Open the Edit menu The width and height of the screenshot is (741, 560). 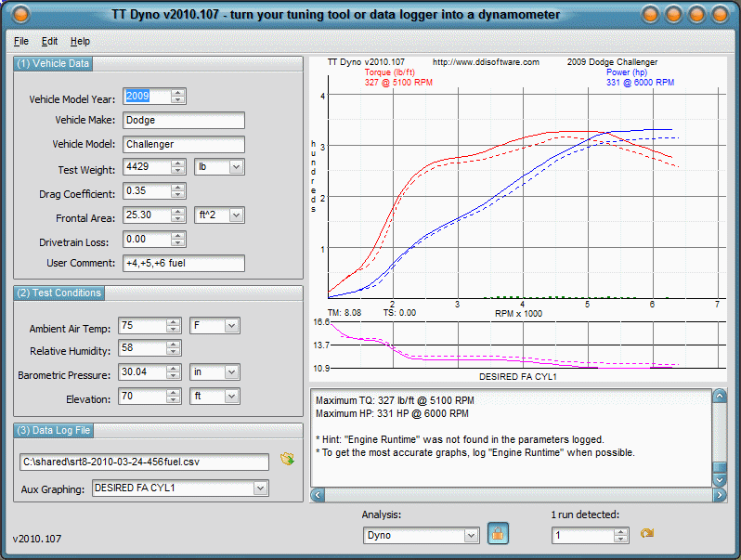pos(49,41)
